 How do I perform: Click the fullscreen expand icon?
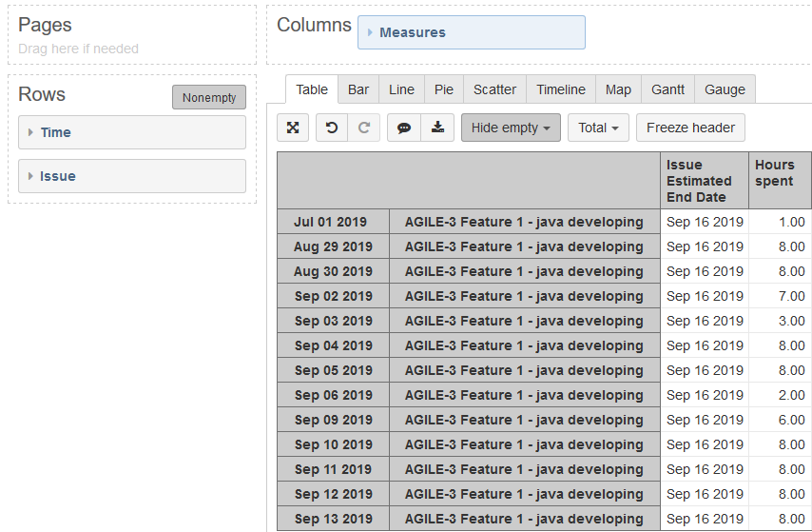coord(294,128)
